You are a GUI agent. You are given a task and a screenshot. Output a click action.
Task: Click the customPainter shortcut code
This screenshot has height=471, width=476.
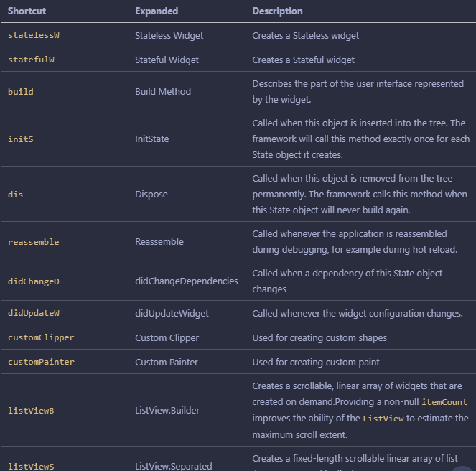point(42,362)
